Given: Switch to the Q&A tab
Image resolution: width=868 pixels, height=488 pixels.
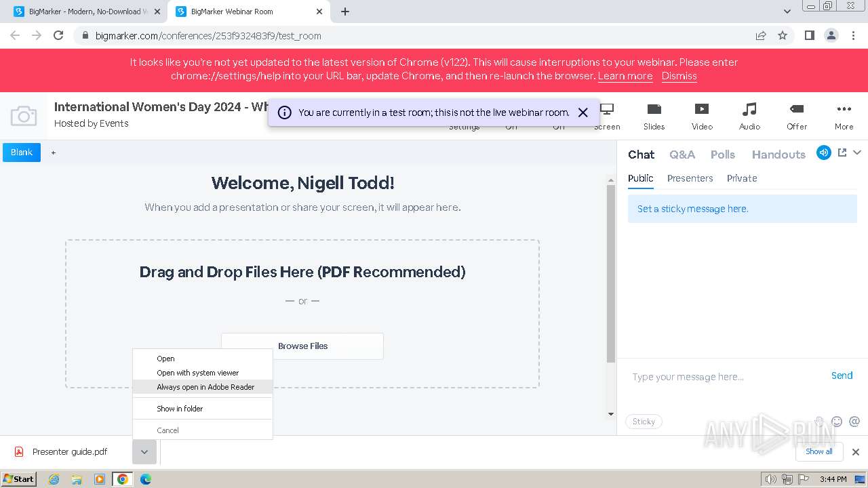Looking at the screenshot, I should click(x=682, y=155).
